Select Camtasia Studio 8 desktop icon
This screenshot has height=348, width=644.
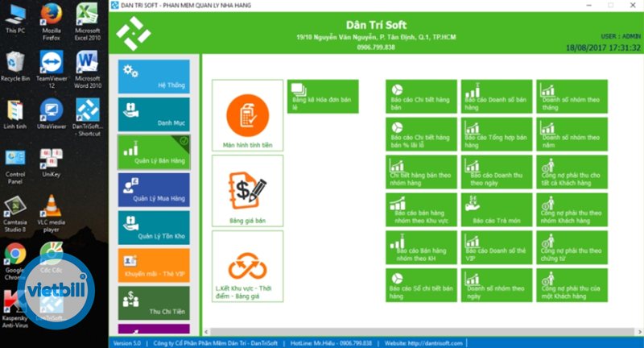tap(15, 214)
